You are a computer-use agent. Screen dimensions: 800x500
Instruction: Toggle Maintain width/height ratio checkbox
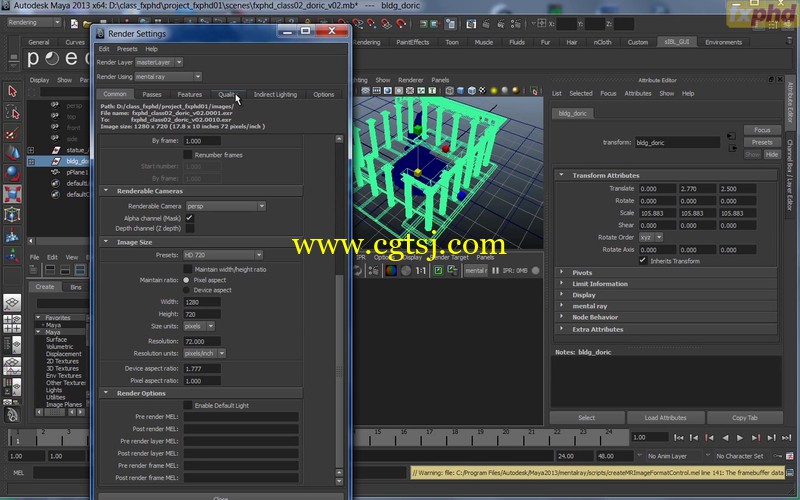pos(188,269)
